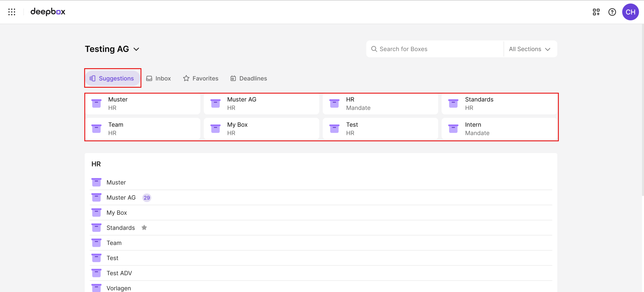The height and width of the screenshot is (292, 644).
Task: Click the deepbox logo
Action: point(48,12)
